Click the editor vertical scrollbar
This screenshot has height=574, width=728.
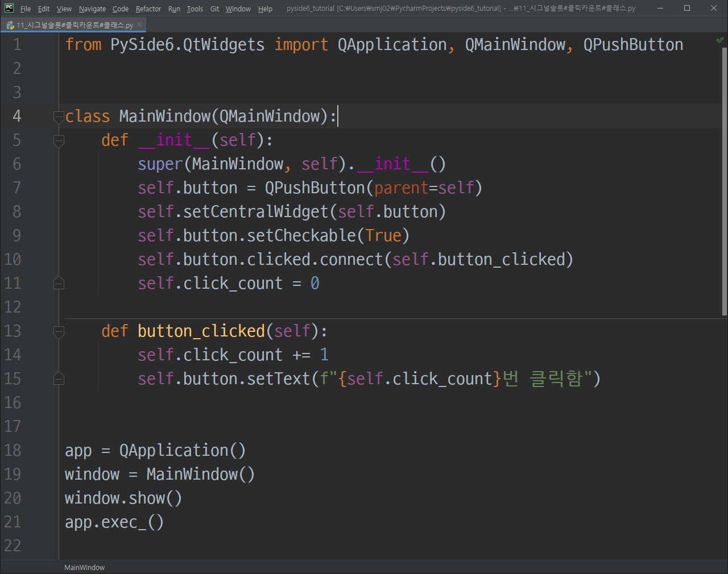point(724,182)
